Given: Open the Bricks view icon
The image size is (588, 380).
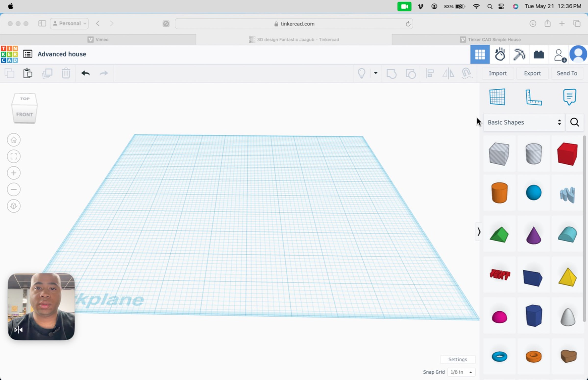Looking at the screenshot, I should [539, 55].
